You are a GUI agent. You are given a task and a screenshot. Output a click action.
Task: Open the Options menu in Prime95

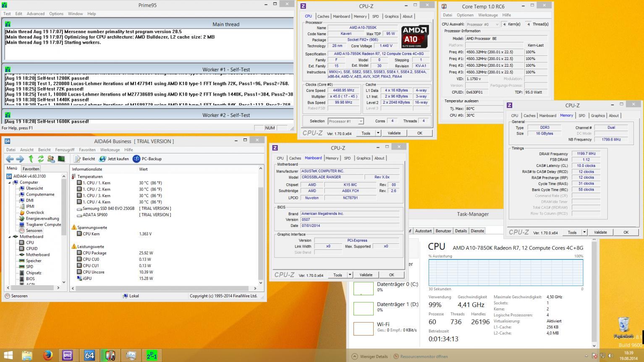[x=56, y=14]
